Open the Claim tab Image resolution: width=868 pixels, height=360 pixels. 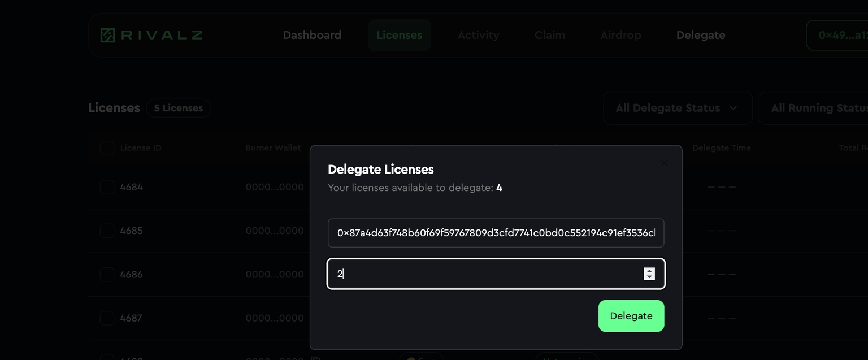coord(549,35)
